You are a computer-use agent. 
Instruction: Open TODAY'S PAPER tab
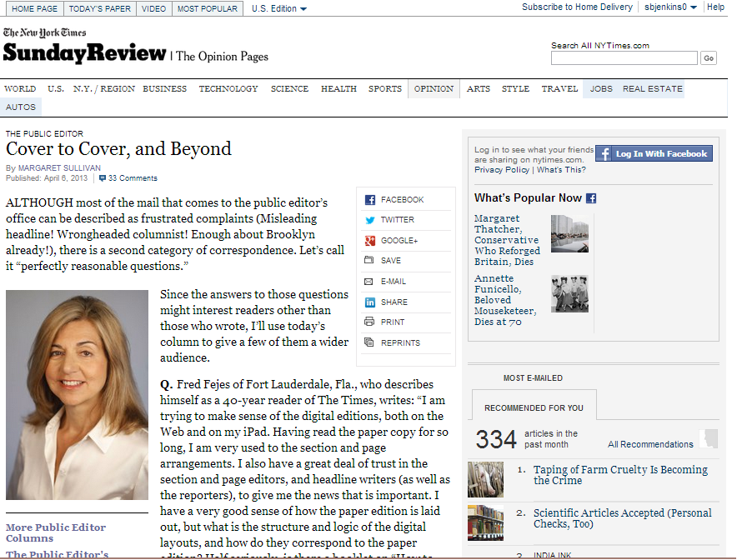pyautogui.click(x=100, y=9)
